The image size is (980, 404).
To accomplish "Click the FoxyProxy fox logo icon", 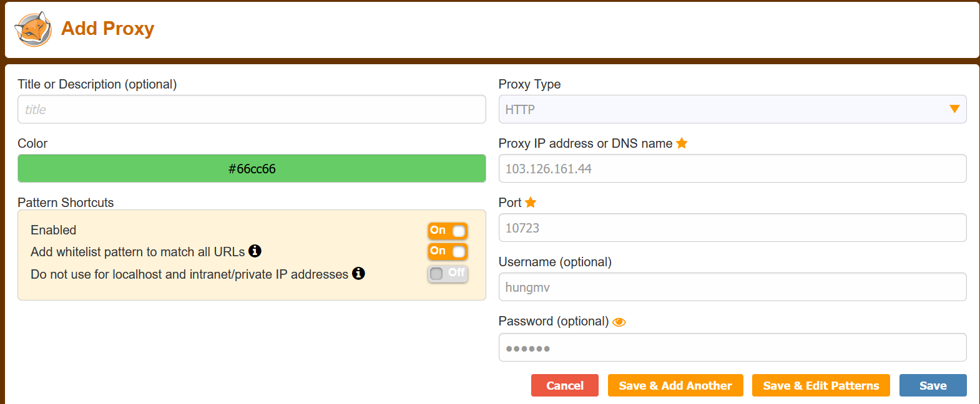I will pyautogui.click(x=32, y=28).
